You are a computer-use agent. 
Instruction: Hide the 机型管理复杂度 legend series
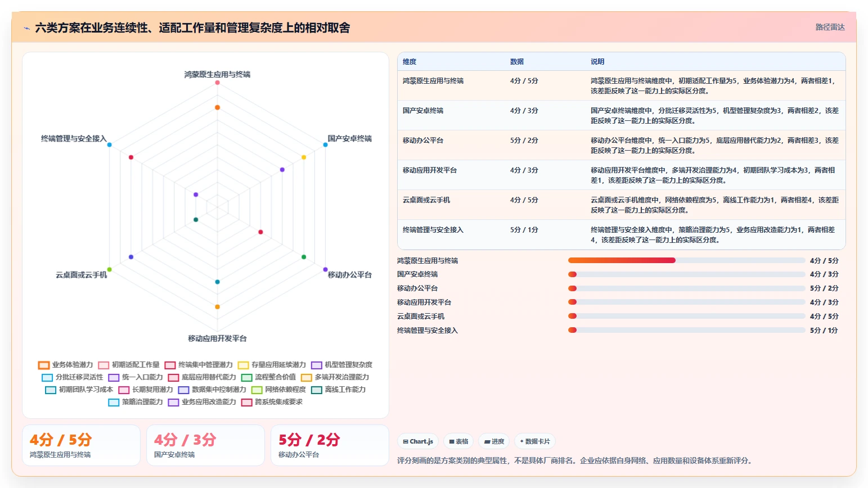[x=341, y=365]
